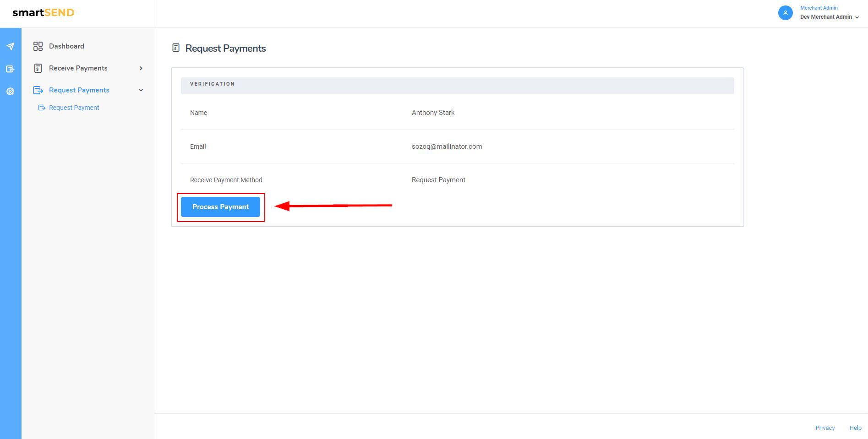Click the Dashboard grid icon
The width and height of the screenshot is (868, 439).
pos(38,46)
